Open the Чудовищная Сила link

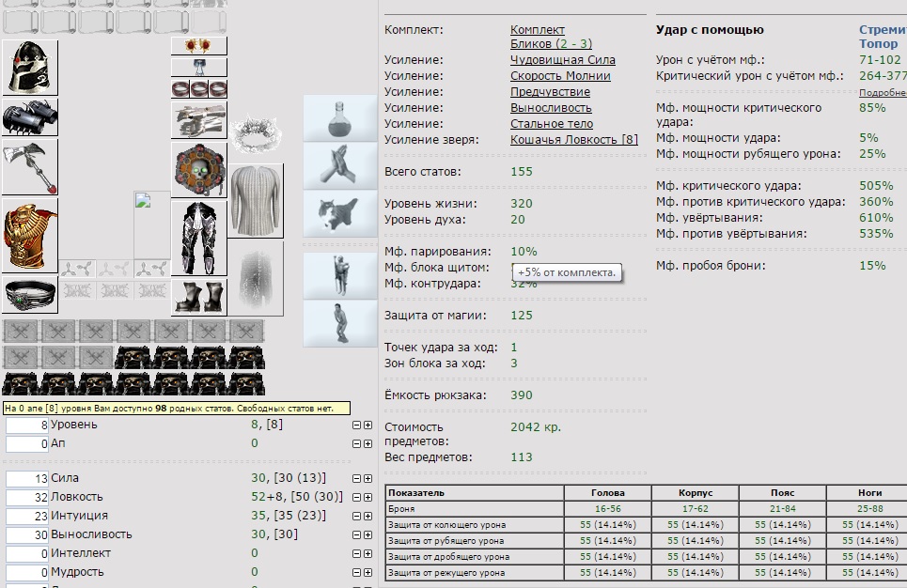pyautogui.click(x=563, y=59)
